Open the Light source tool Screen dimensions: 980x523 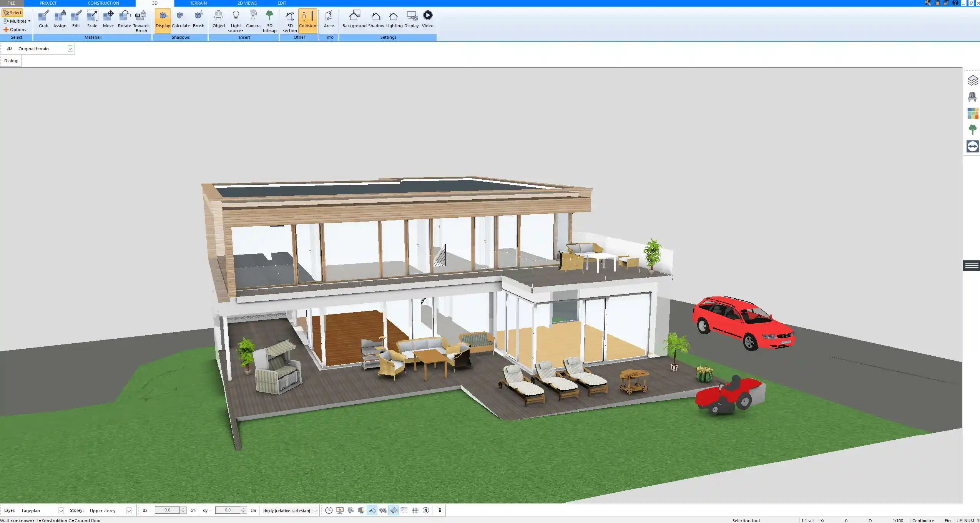[x=235, y=18]
